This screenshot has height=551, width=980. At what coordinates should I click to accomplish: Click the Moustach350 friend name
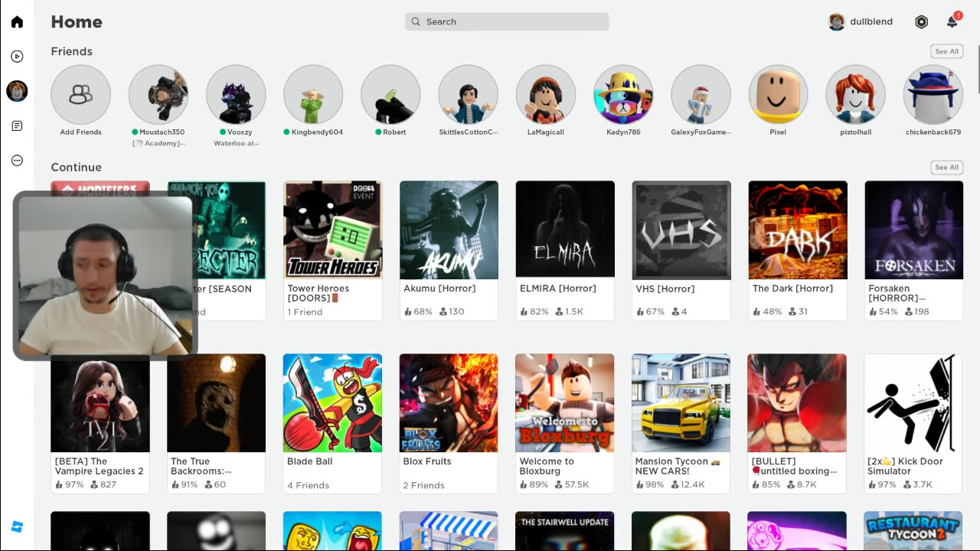[x=162, y=132]
